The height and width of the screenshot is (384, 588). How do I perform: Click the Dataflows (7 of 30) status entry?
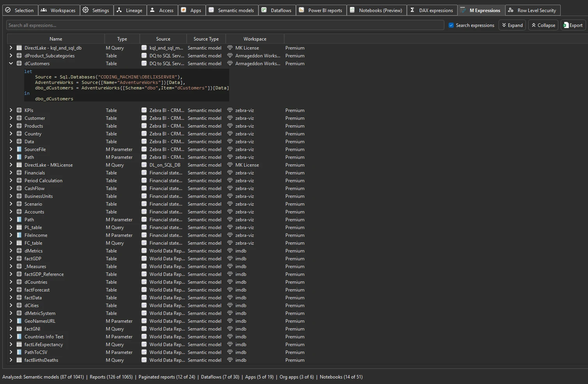220,377
